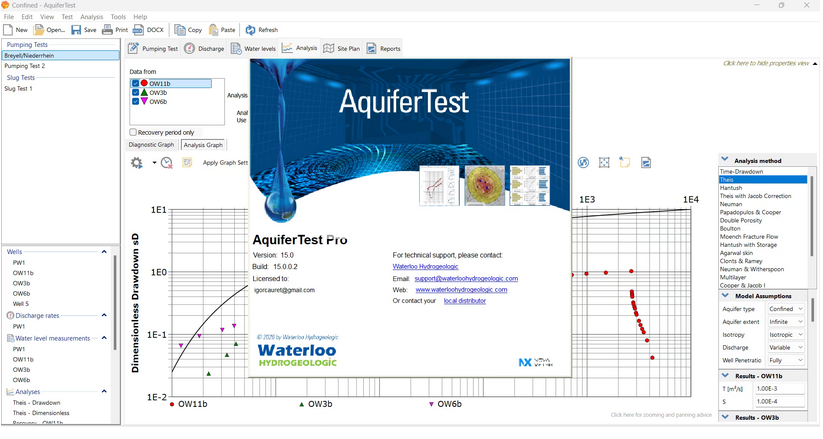Click the Waterloo Hydrogeologic link
823x439 pixels.
(x=425, y=266)
